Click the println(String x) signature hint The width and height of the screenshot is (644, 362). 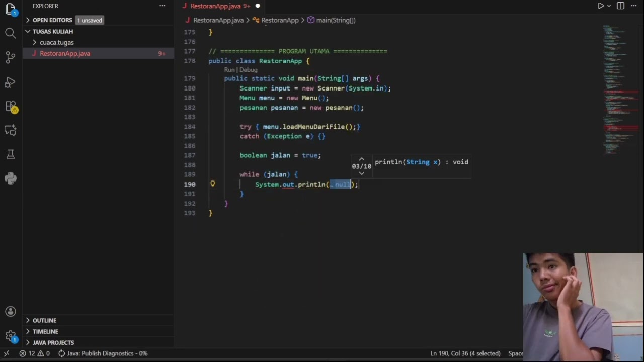coord(421,162)
